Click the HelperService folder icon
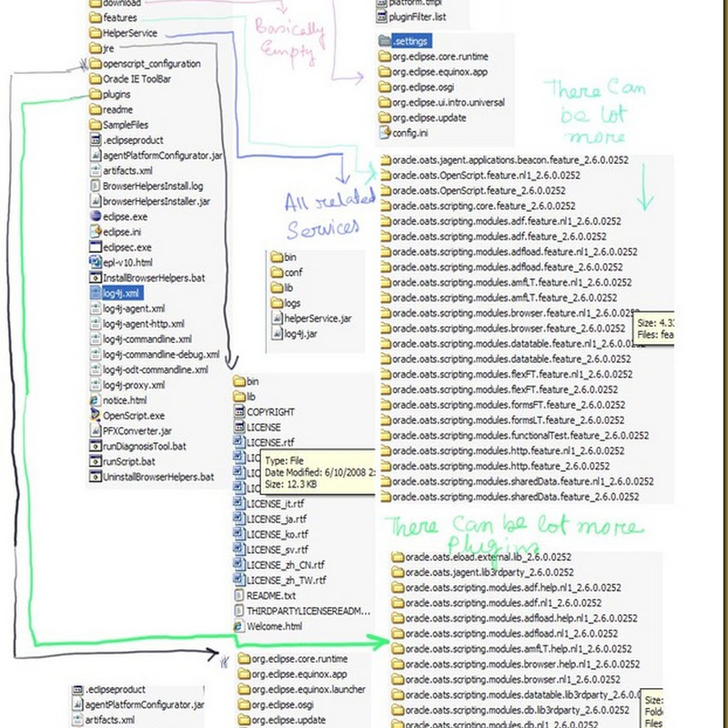The height and width of the screenshot is (728, 728). 96,33
